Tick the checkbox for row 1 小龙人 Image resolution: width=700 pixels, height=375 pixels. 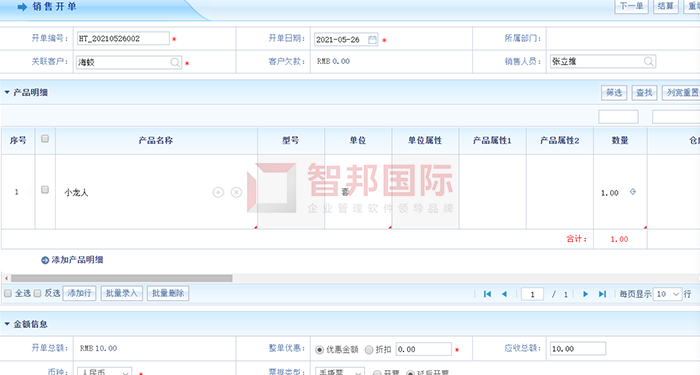[45, 190]
